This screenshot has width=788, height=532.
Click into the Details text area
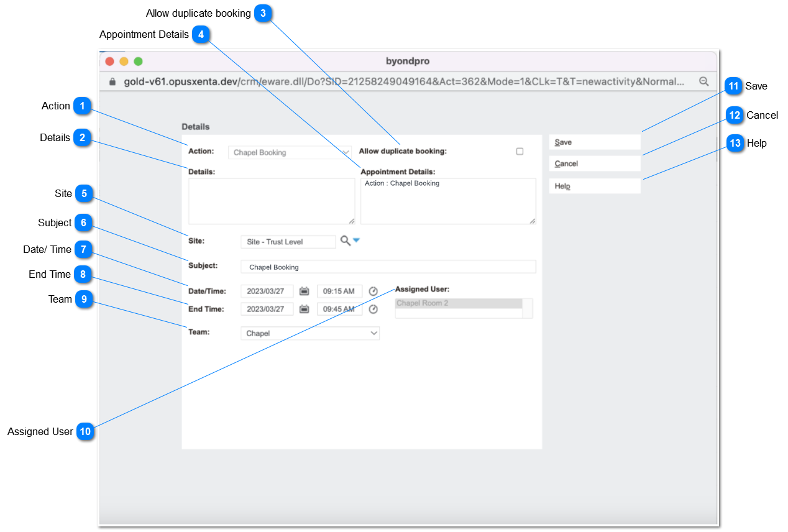click(x=272, y=201)
